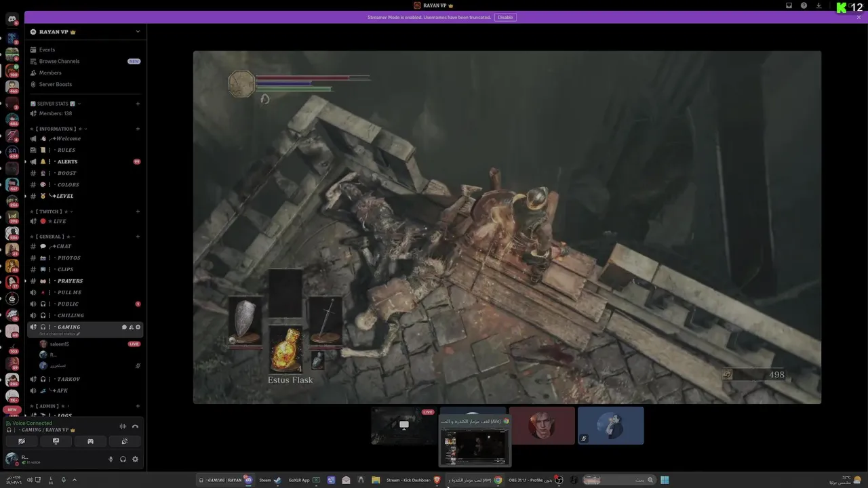Open the Members list entry
The height and width of the screenshot is (488, 868).
pos(85,73)
